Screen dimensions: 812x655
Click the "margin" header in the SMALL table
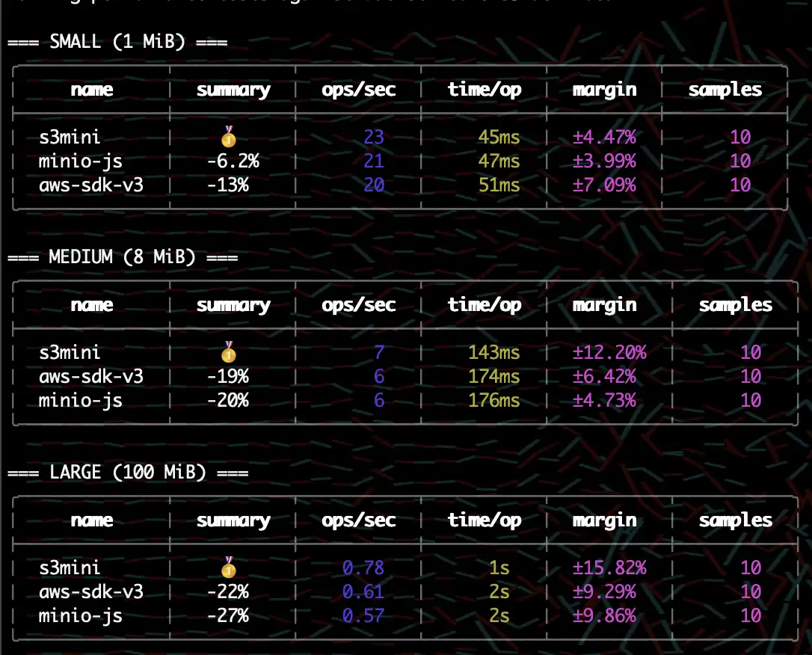click(604, 90)
